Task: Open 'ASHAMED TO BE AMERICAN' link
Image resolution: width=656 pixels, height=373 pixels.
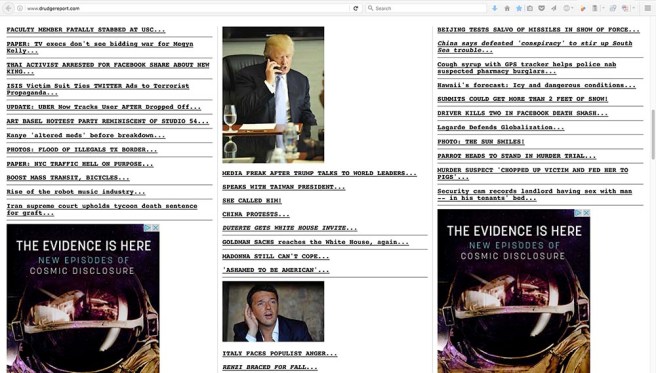Action: click(x=276, y=270)
